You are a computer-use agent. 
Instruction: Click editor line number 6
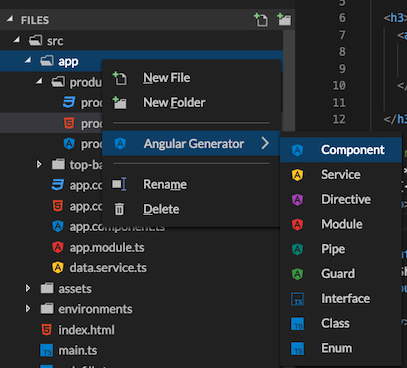(342, 18)
